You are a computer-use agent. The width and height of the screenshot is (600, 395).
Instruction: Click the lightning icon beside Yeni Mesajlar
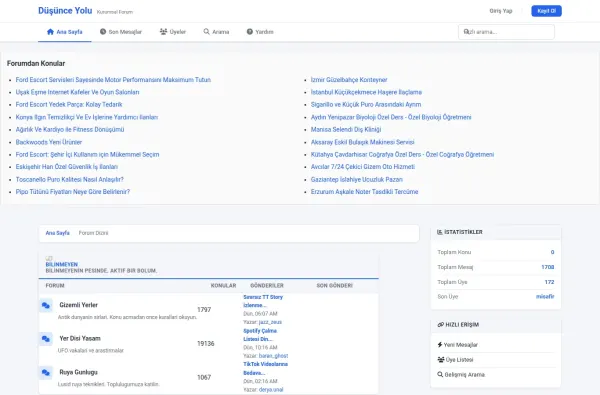440,344
